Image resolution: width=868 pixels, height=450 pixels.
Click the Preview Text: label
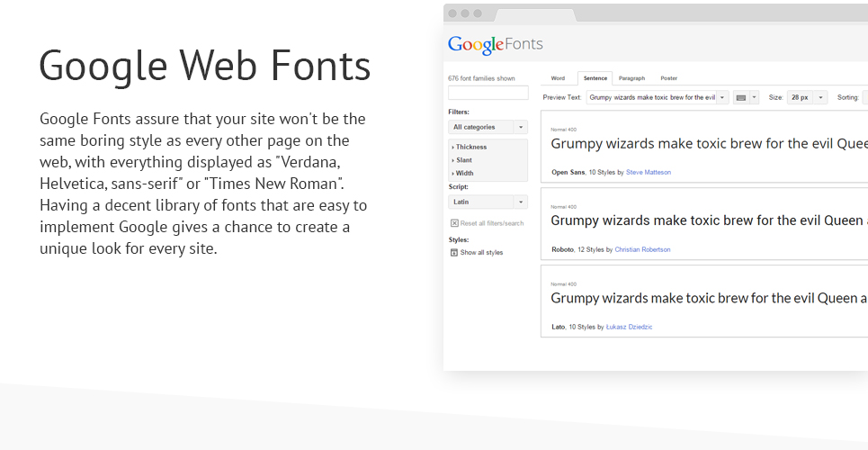click(x=562, y=97)
